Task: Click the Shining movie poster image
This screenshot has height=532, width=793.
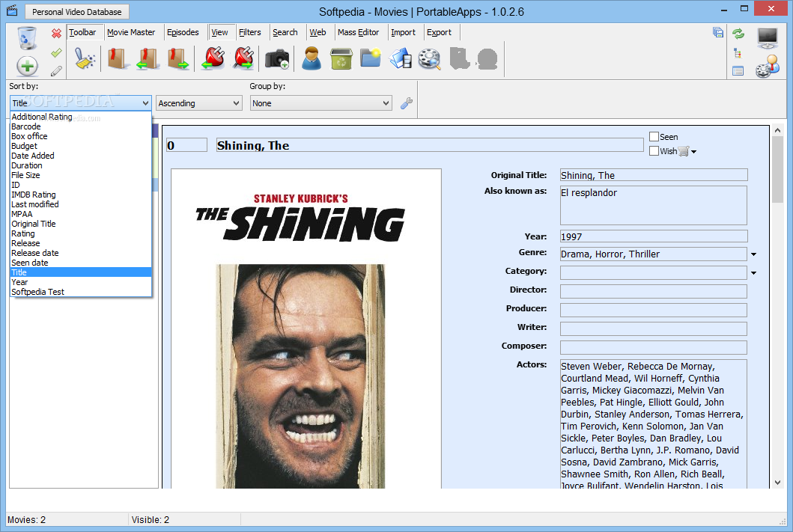Action: pos(306,329)
